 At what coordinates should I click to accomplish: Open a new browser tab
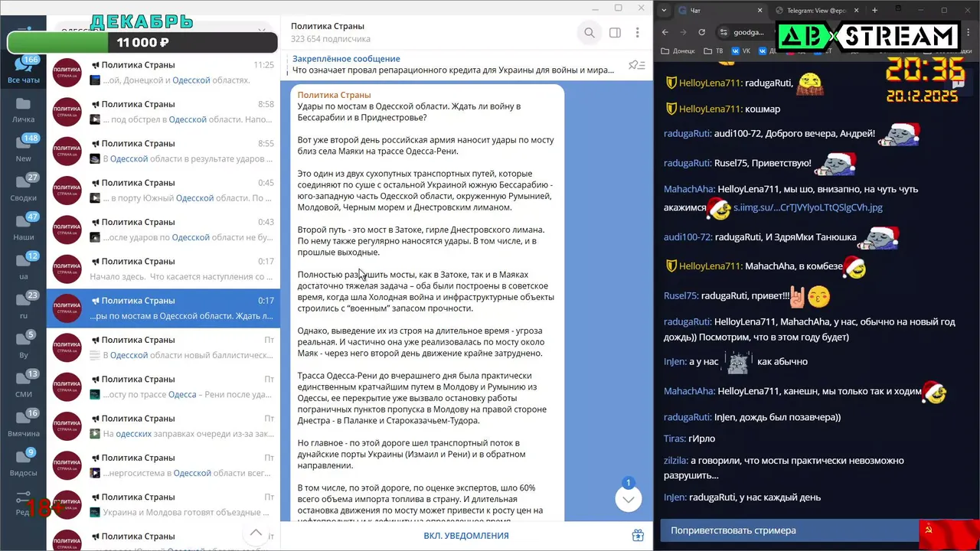click(x=874, y=10)
